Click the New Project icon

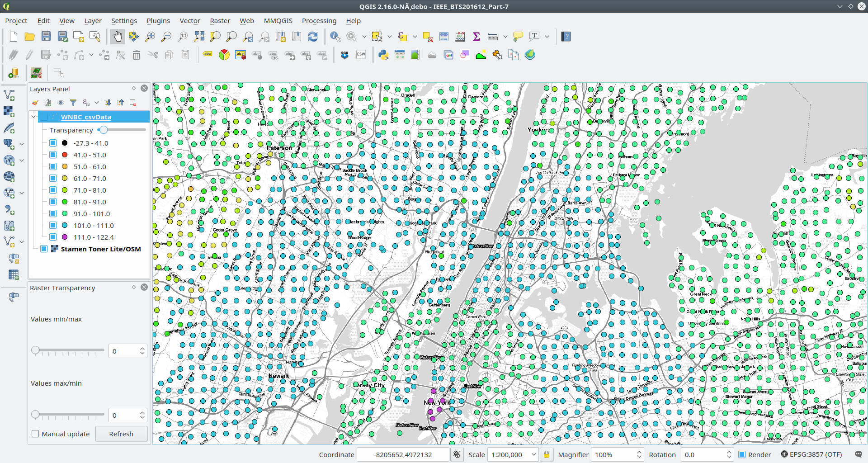pos(14,37)
